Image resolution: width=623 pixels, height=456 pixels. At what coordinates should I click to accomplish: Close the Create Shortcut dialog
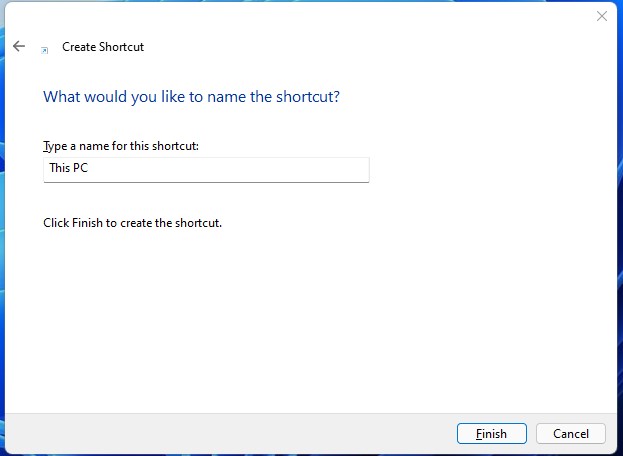tap(602, 16)
